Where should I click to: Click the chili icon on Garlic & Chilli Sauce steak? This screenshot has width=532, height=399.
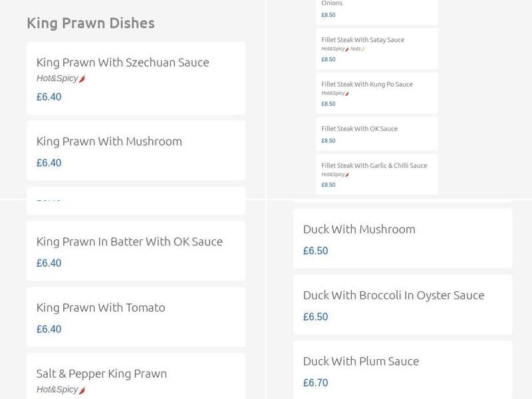point(347,175)
